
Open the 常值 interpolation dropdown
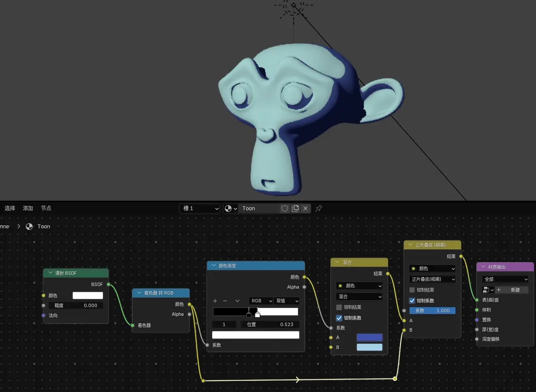pyautogui.click(x=287, y=301)
